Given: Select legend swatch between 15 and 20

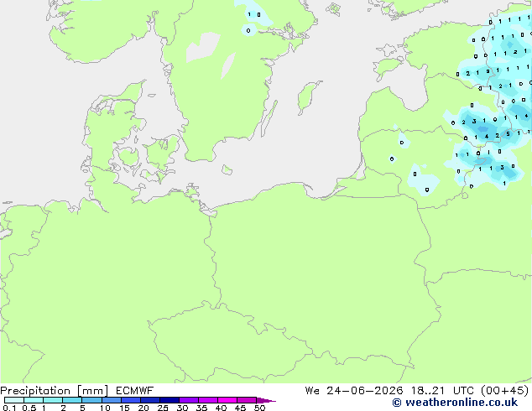Looking at the screenshot, I should pyautogui.click(x=130, y=400).
